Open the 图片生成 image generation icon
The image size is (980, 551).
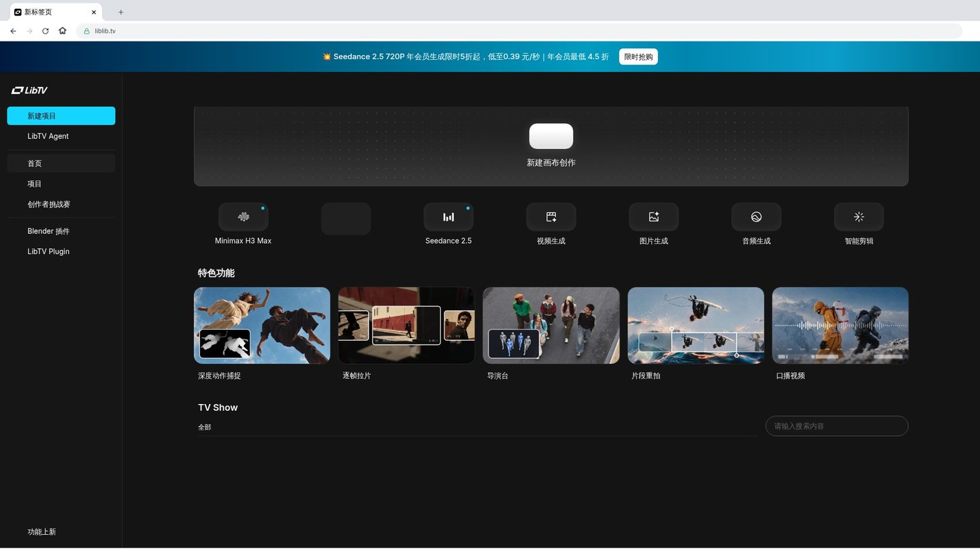click(x=653, y=217)
